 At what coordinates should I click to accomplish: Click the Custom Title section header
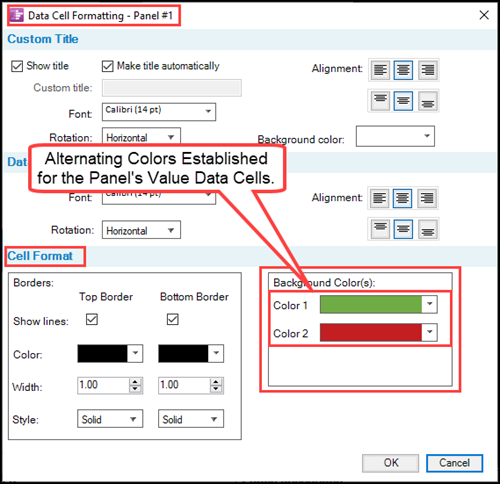tap(43, 39)
